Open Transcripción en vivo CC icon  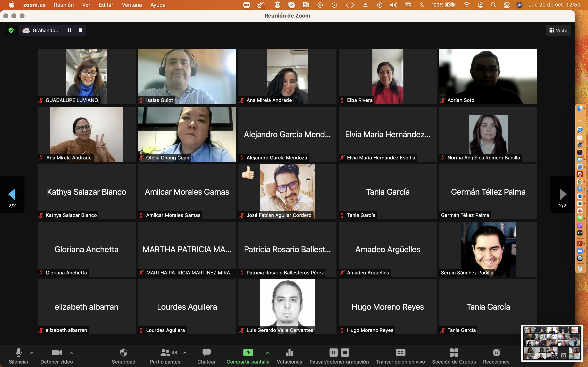[x=400, y=353]
